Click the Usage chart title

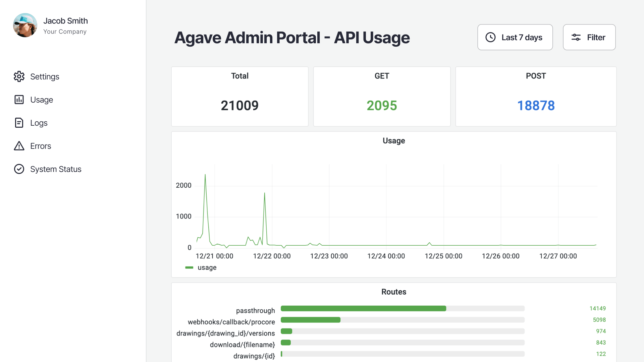point(394,141)
